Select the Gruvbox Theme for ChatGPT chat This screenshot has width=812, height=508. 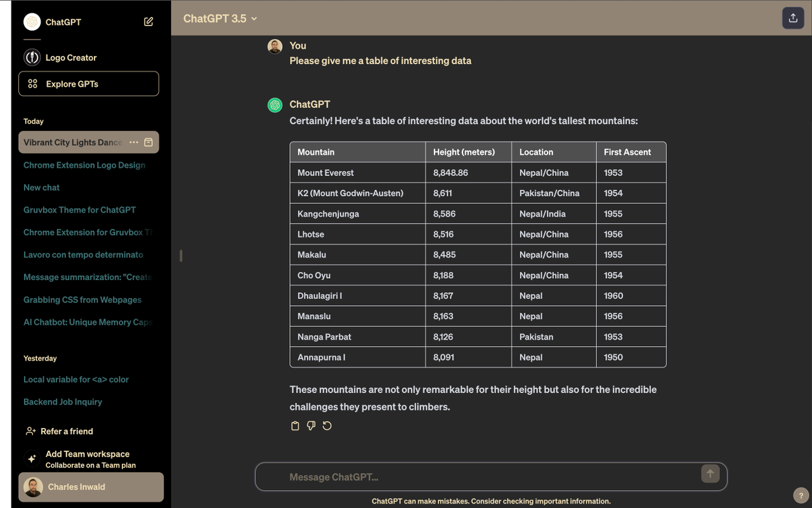point(79,210)
